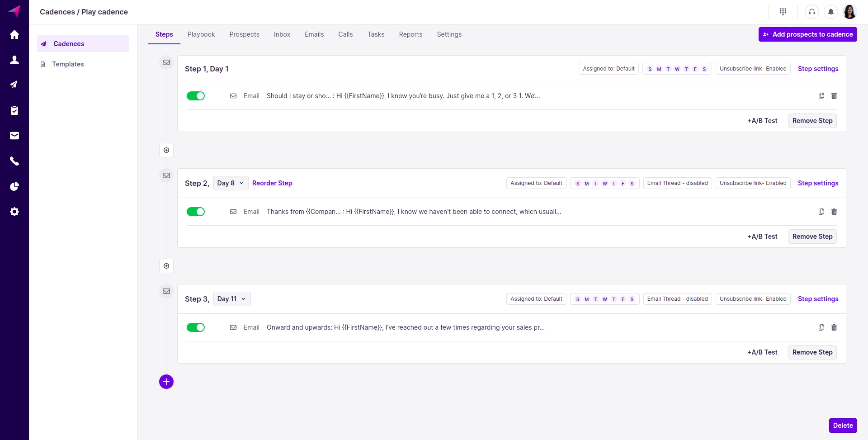Open the dialer keypad icon in top bar
This screenshot has height=440, width=868.
(783, 11)
